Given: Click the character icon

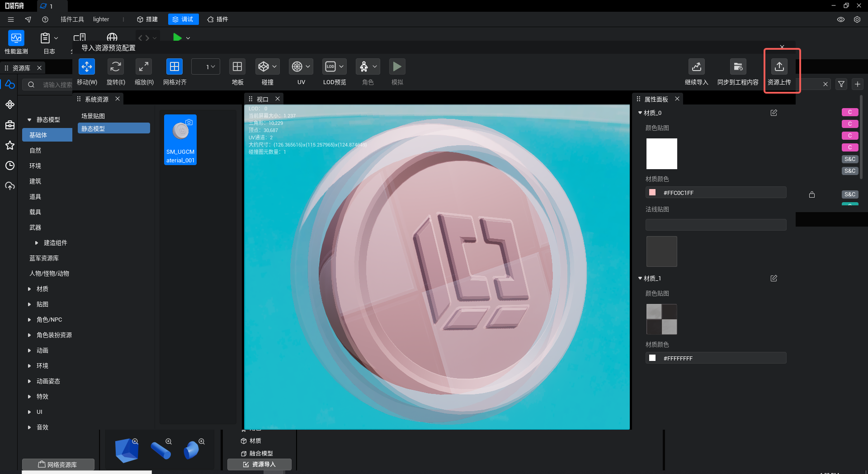Looking at the screenshot, I should click(364, 67).
